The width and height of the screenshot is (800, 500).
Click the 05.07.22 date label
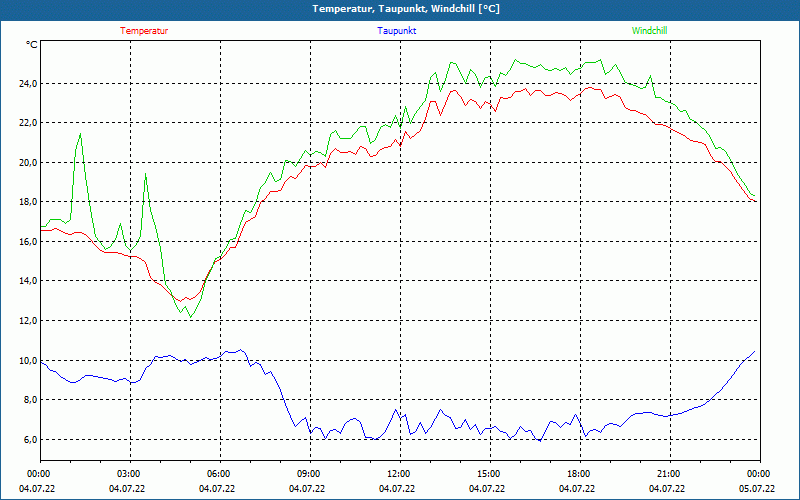[757, 489]
